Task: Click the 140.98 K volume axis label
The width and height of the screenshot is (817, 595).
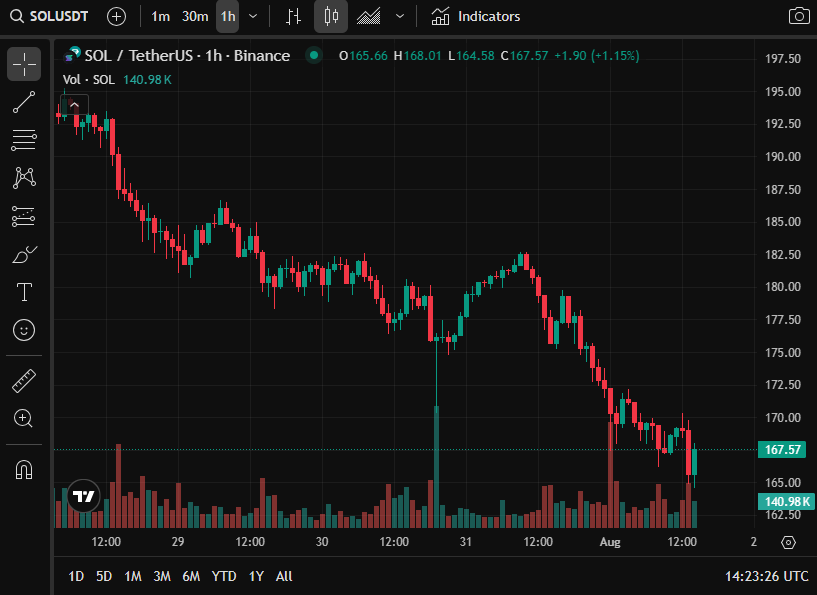Action: [786, 501]
